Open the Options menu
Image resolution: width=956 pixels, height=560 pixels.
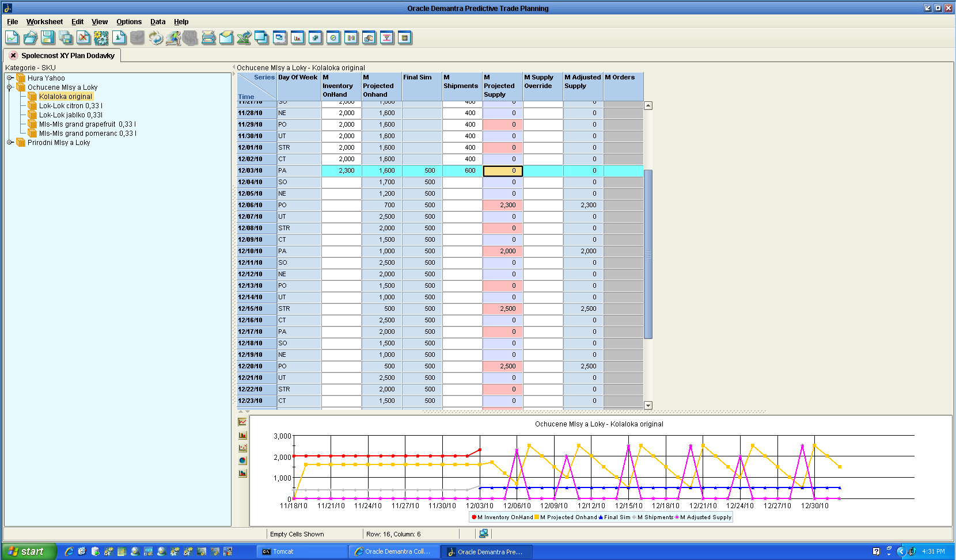tap(129, 22)
